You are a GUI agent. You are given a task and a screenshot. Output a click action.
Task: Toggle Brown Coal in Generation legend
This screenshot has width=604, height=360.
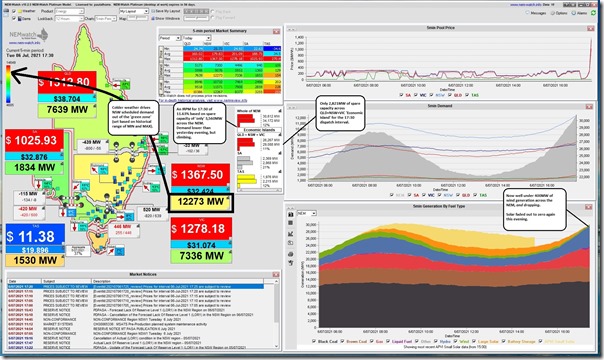tap(342, 341)
